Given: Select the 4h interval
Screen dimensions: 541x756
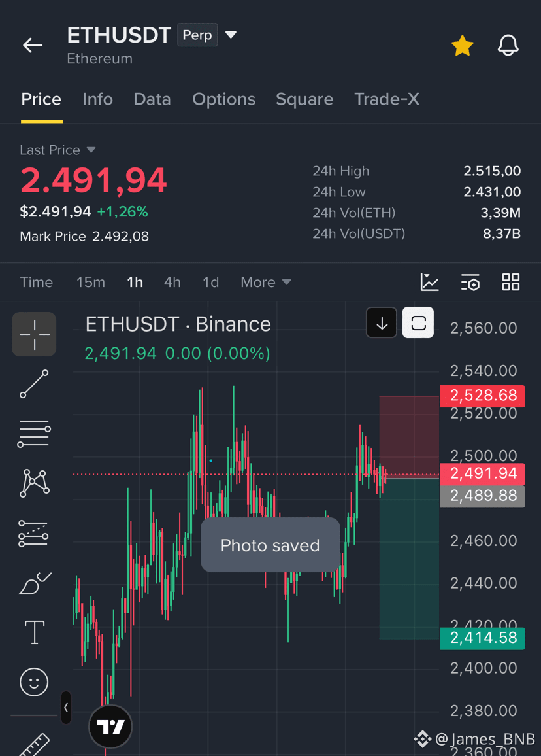Looking at the screenshot, I should (x=172, y=282).
